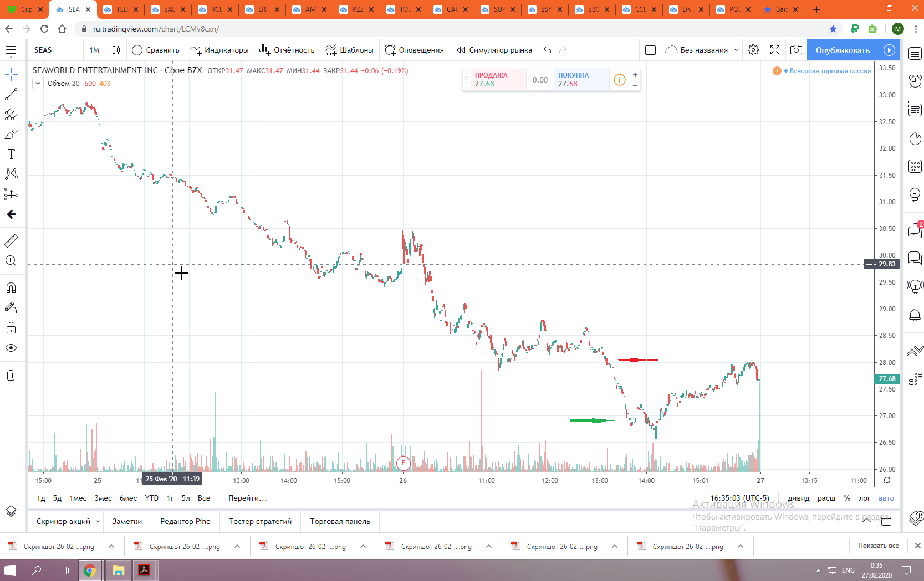The height and width of the screenshot is (581, 924).
Task: Open the notifications bell panel
Action: pos(915,315)
